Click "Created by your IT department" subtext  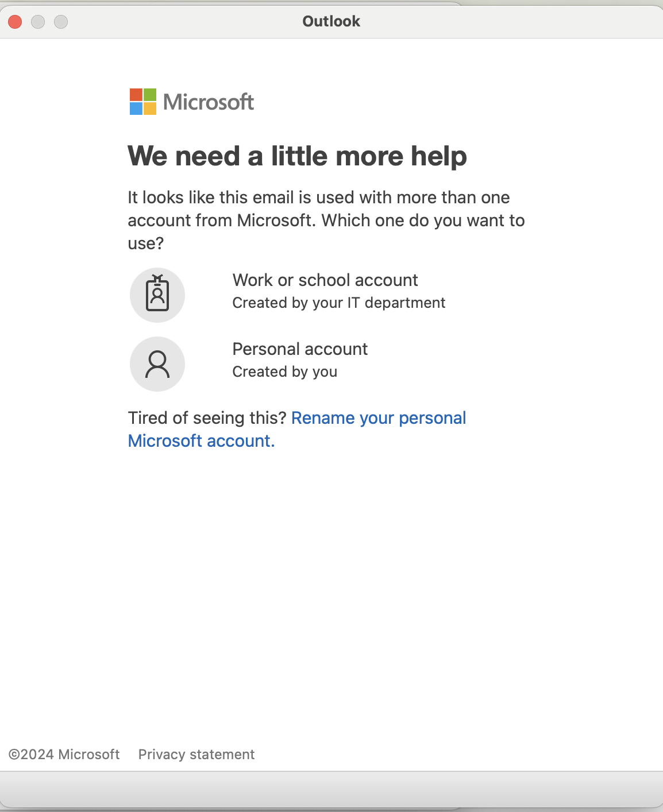pyautogui.click(x=338, y=303)
